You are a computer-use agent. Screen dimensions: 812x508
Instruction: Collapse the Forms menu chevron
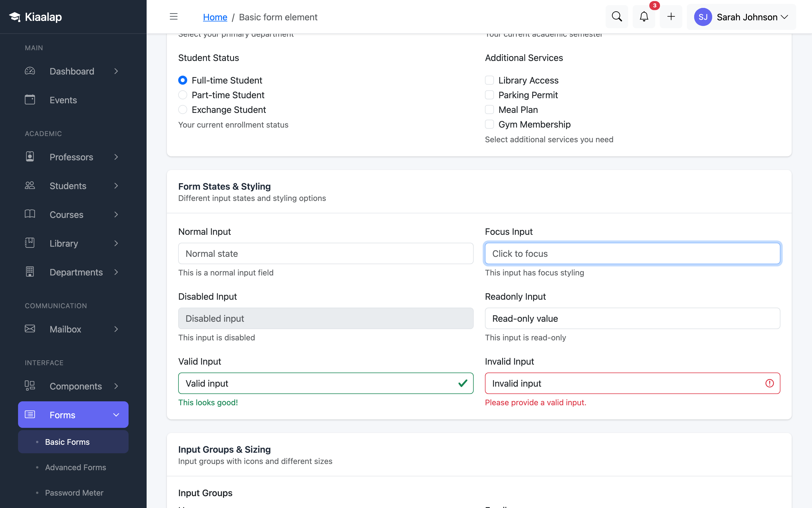click(x=116, y=415)
